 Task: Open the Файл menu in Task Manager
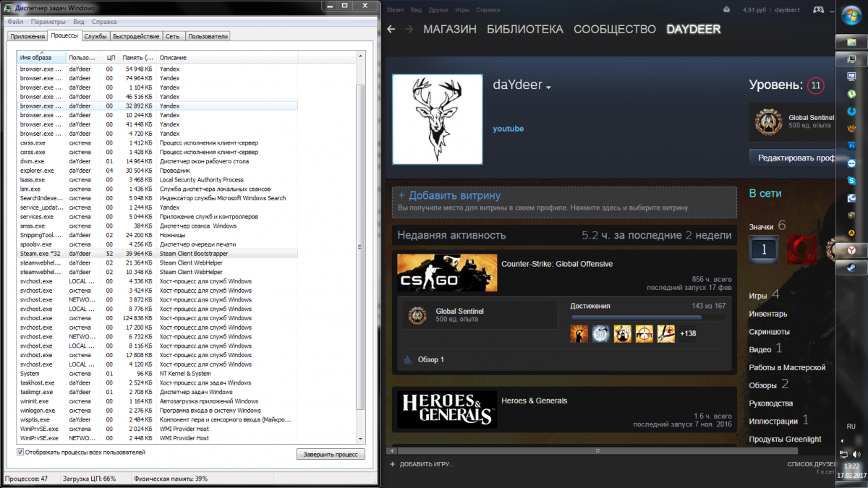pos(15,22)
